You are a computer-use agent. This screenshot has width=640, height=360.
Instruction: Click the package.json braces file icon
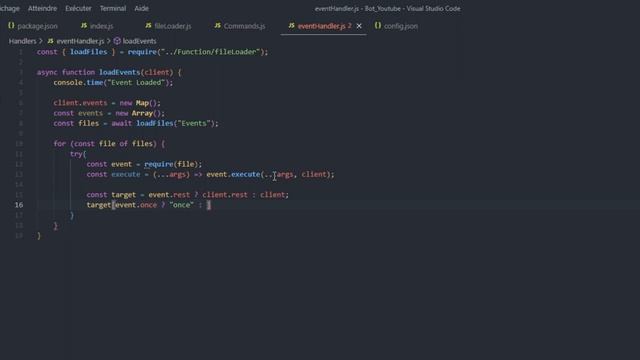point(11,26)
